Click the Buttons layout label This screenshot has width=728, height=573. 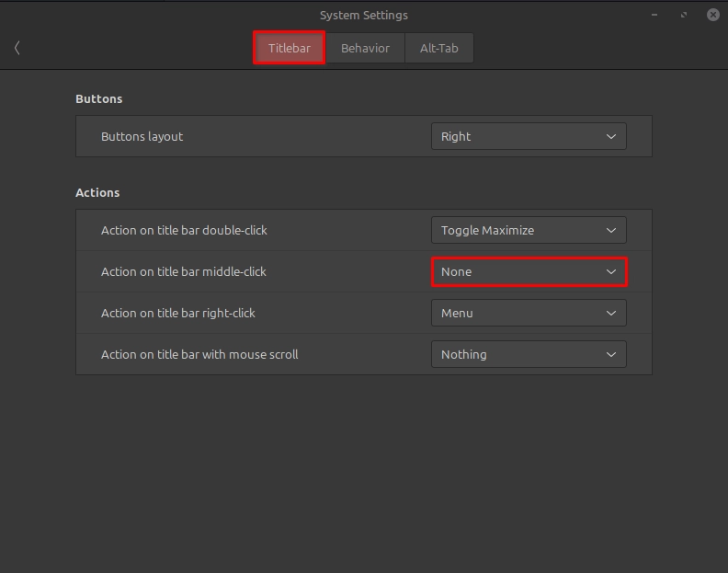(x=142, y=136)
